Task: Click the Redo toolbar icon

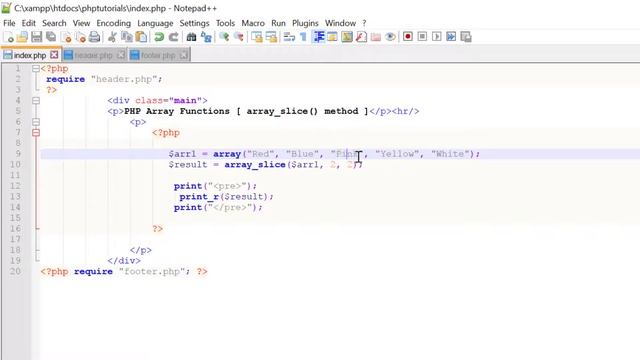Action: [173, 37]
